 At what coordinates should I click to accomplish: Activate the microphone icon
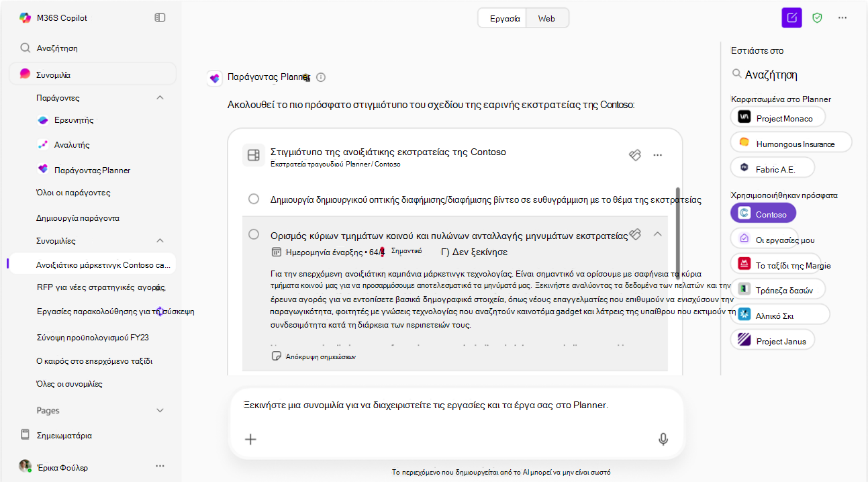663,440
